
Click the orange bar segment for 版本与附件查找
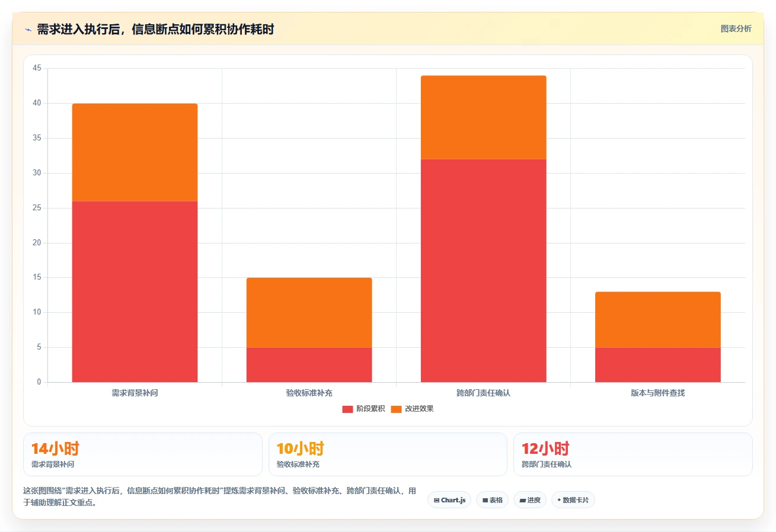pyautogui.click(x=658, y=320)
